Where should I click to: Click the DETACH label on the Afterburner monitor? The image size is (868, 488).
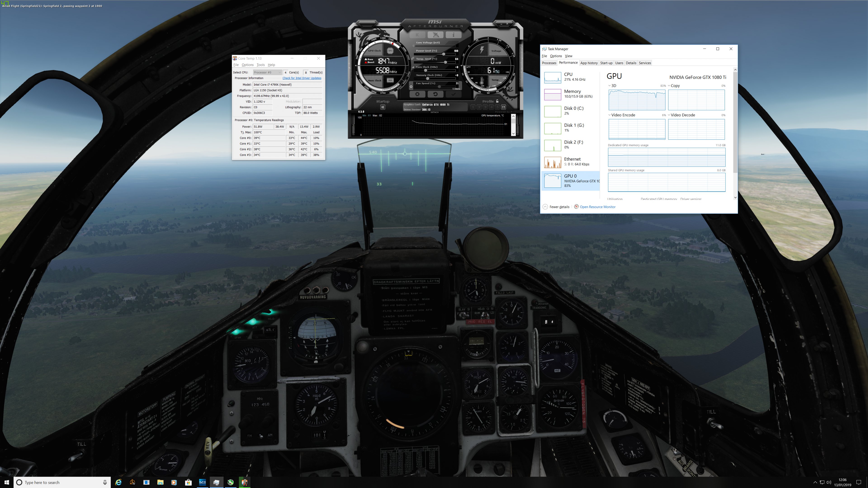(x=434, y=112)
